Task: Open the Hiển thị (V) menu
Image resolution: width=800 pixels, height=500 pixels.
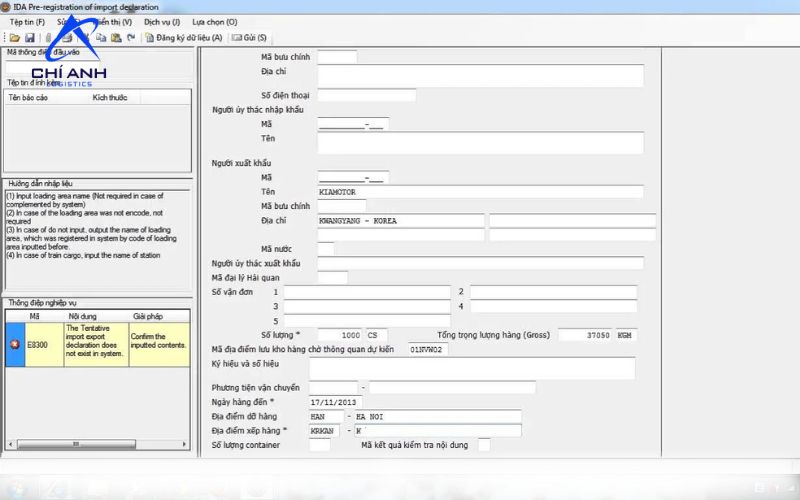Action: coord(114,22)
